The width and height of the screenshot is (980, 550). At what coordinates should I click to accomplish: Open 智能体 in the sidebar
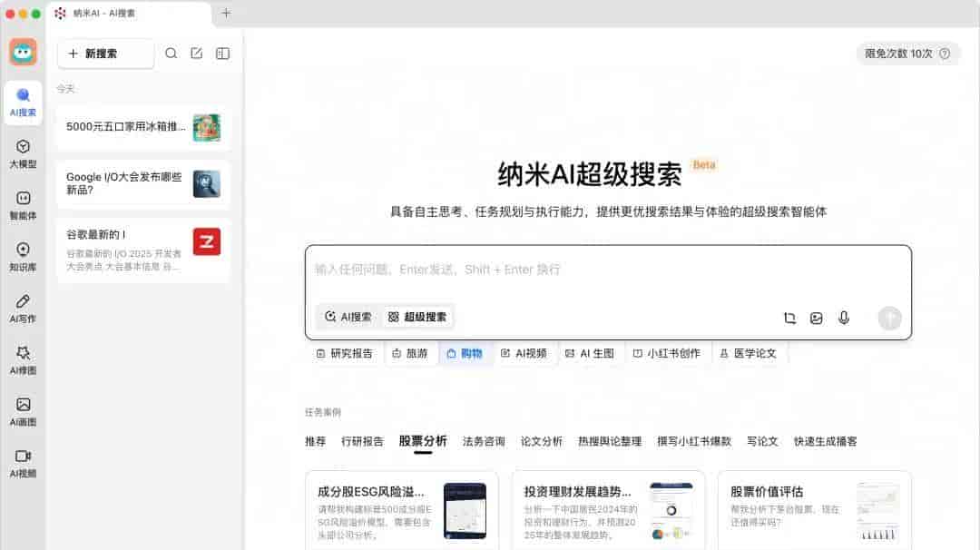23,206
